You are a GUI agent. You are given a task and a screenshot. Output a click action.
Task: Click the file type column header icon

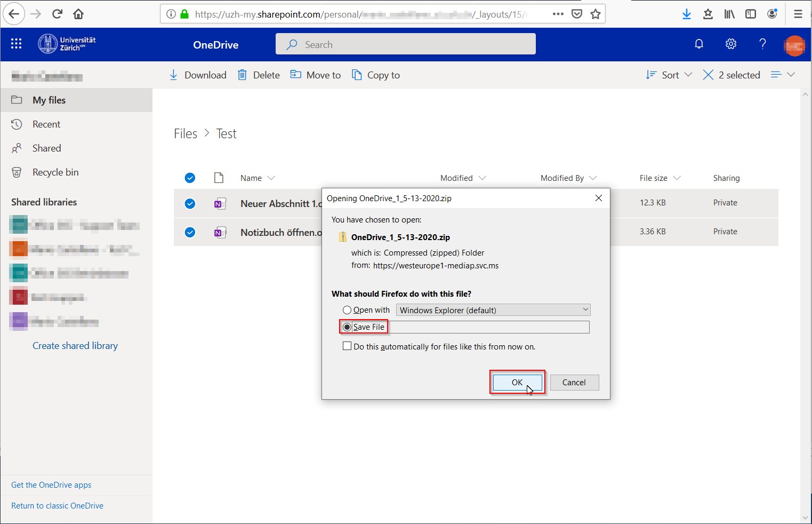(219, 178)
